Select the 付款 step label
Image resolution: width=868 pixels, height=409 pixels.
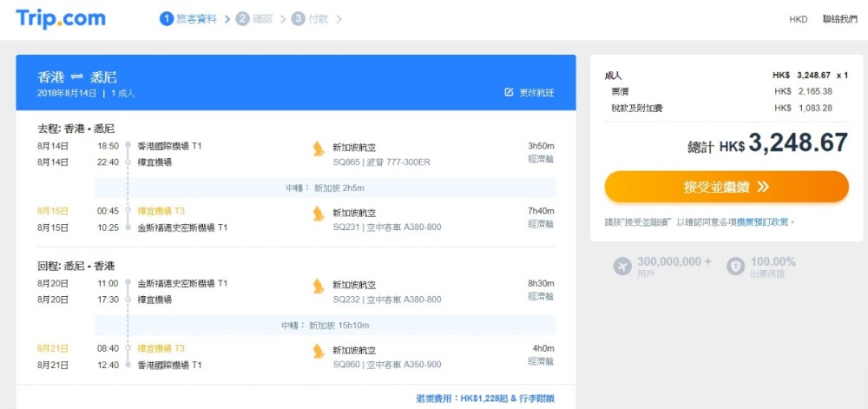click(x=318, y=18)
